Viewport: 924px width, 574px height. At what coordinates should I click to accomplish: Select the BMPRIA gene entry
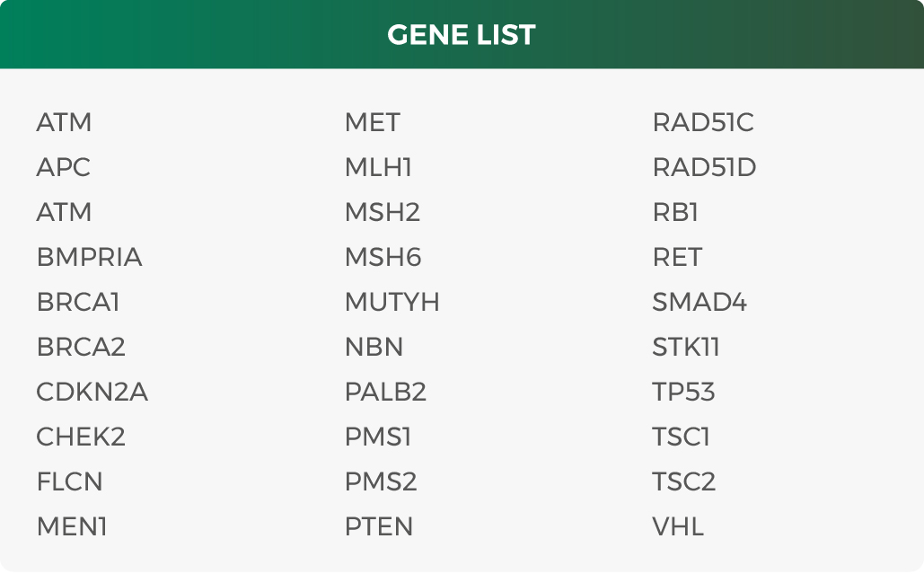tap(90, 257)
